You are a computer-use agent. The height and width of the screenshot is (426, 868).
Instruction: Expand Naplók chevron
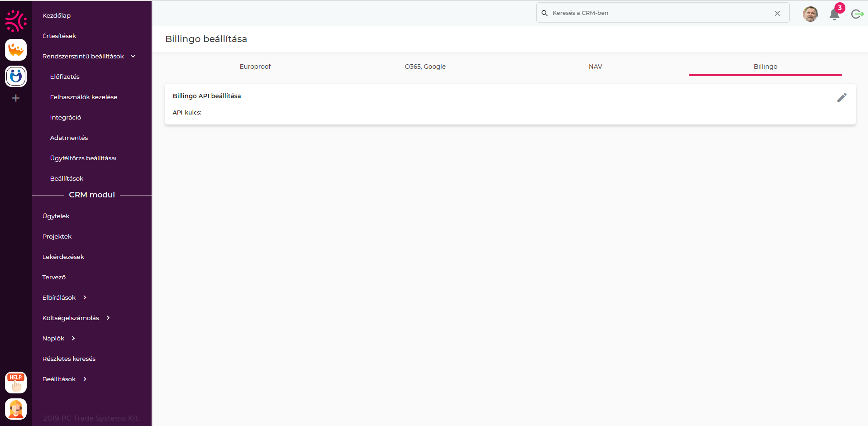pyautogui.click(x=73, y=338)
